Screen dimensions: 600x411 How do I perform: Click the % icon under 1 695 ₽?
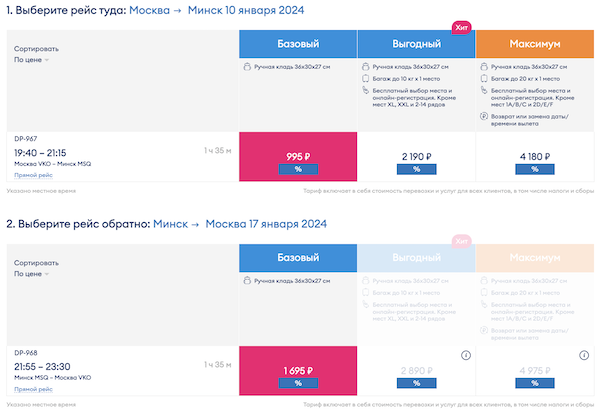pyautogui.click(x=298, y=383)
